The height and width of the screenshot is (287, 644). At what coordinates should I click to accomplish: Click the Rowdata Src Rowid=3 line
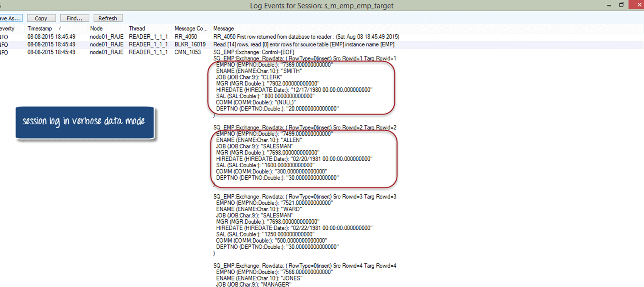(x=305, y=197)
